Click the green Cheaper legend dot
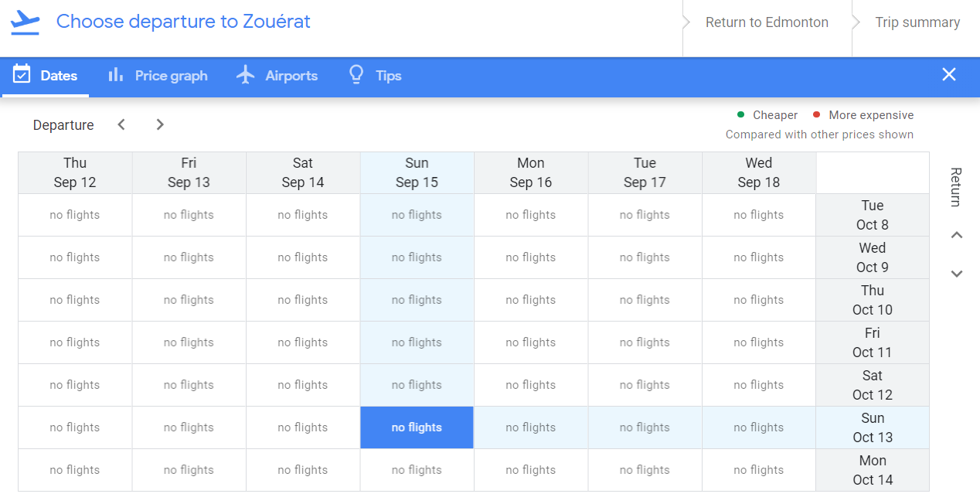Image resolution: width=980 pixels, height=504 pixels. coord(740,115)
